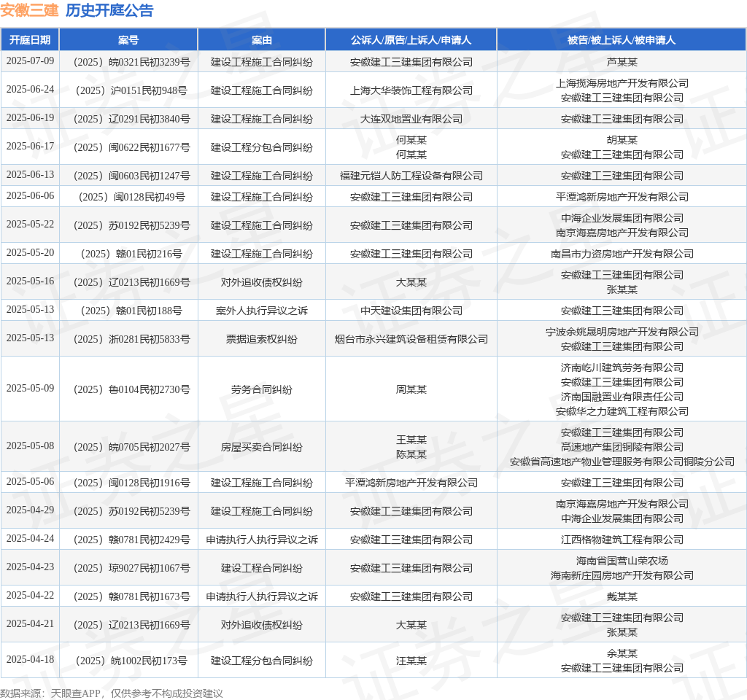Click plaintiff 福建元铠人防工程设备有限公司

(411, 176)
